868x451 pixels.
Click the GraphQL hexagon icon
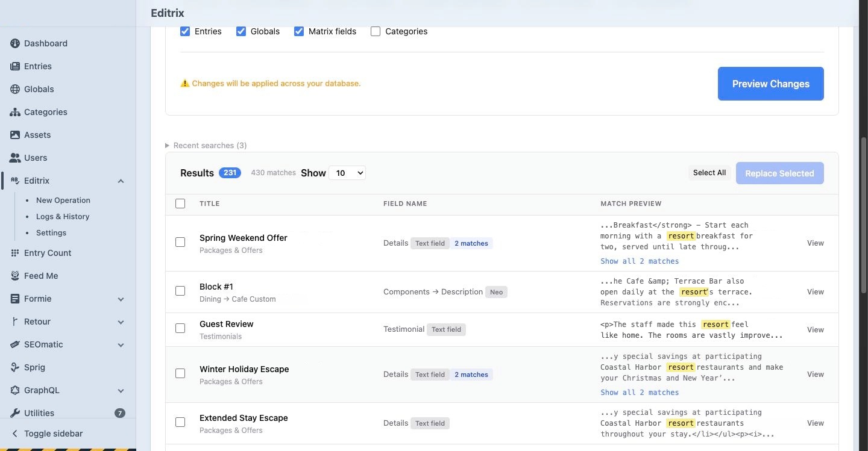pos(15,390)
